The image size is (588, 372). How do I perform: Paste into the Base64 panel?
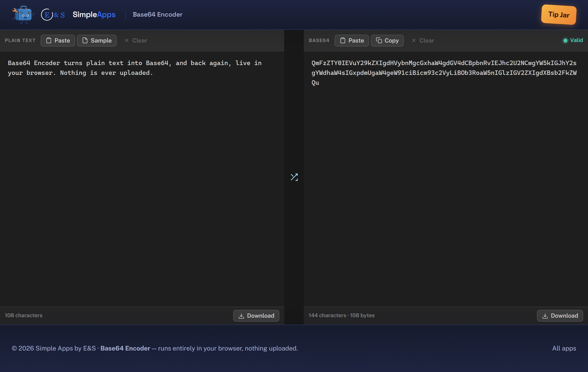coord(352,40)
